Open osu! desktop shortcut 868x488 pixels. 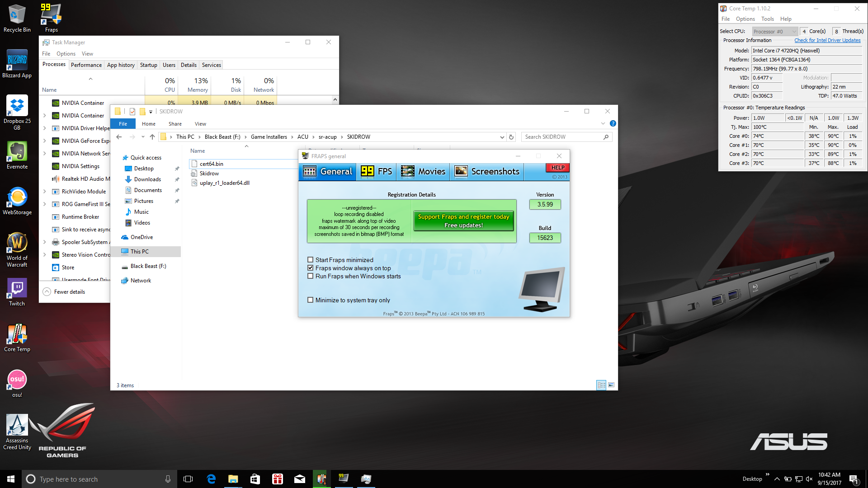point(17,383)
